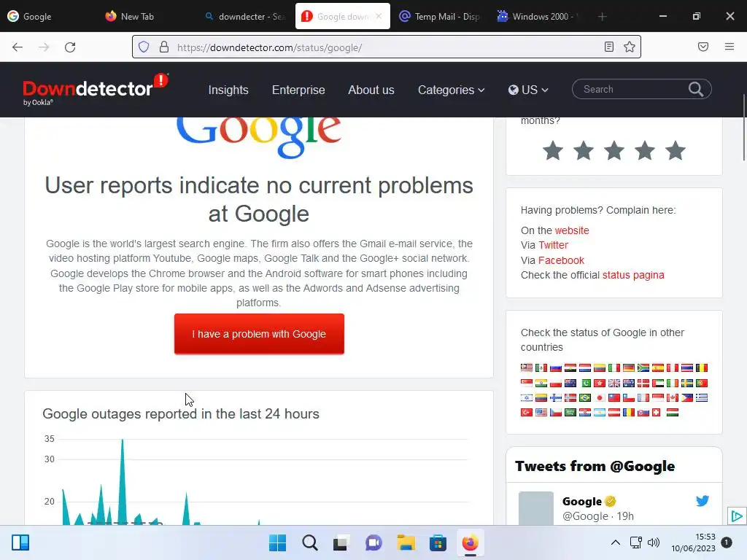
Task: Open the Enterprise page
Action: [x=298, y=90]
